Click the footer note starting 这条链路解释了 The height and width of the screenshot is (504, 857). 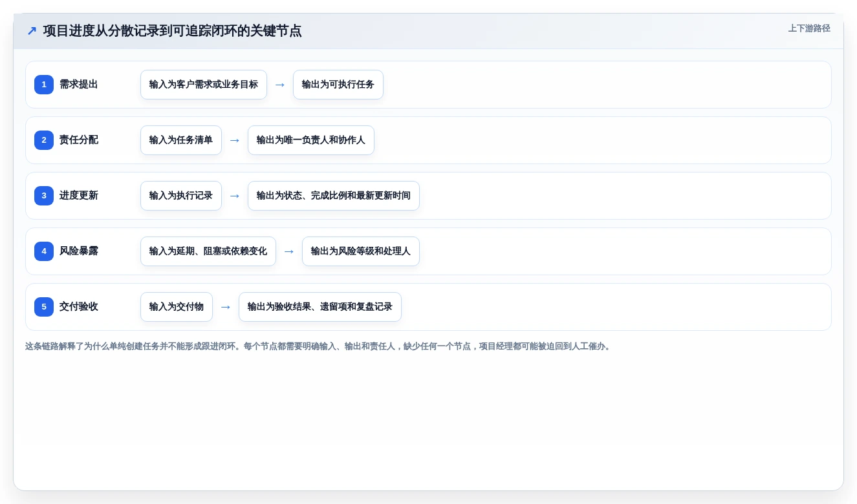pos(319,346)
